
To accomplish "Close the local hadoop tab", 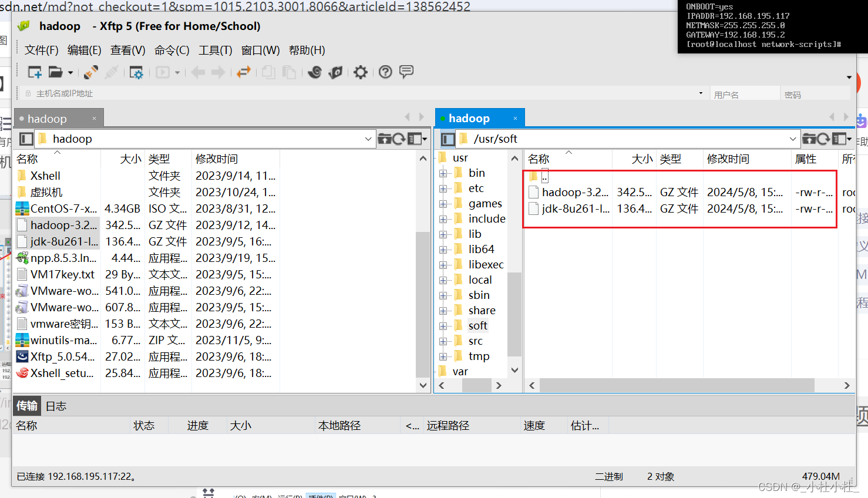I will (94, 119).
